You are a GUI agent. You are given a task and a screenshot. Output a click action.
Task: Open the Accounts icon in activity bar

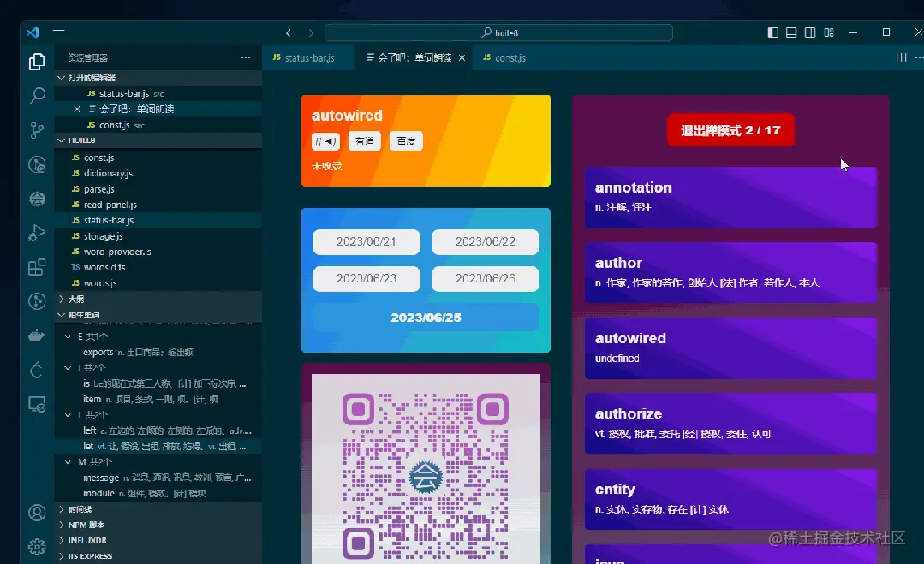point(36,512)
